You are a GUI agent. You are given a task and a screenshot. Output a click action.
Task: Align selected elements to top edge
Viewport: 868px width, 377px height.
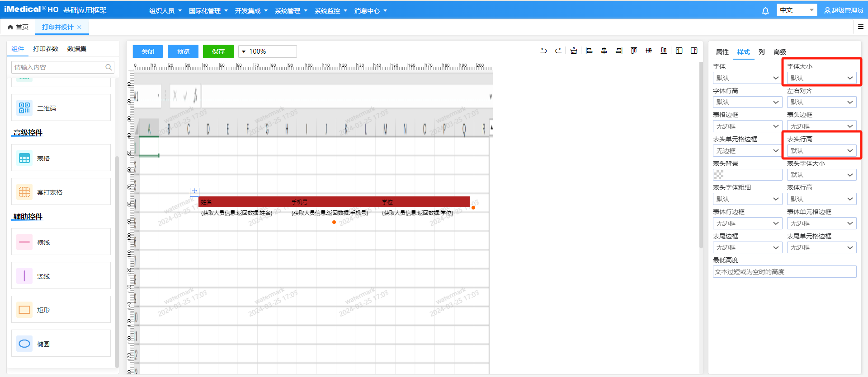click(x=634, y=51)
